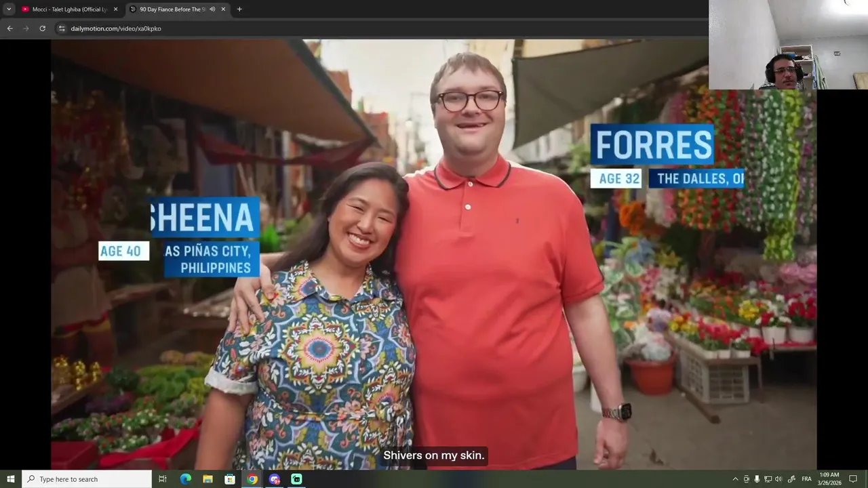
Task: Open Microsoft Store from the taskbar
Action: click(x=230, y=479)
